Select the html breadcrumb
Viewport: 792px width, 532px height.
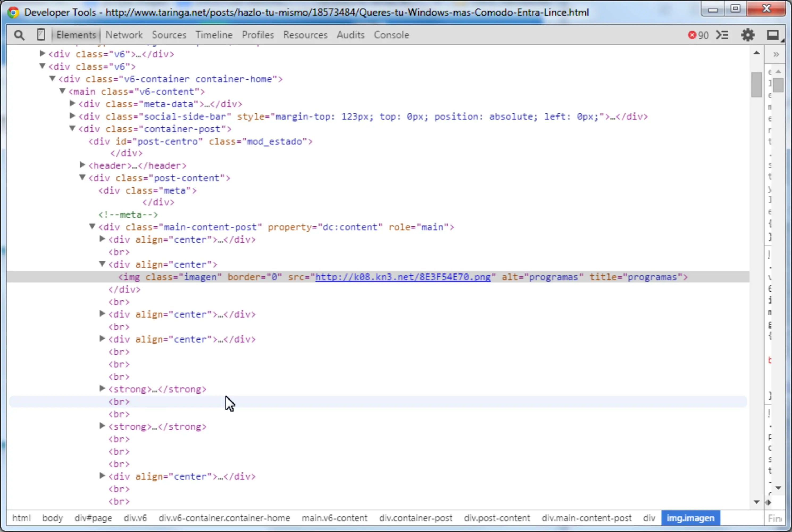tap(21, 518)
